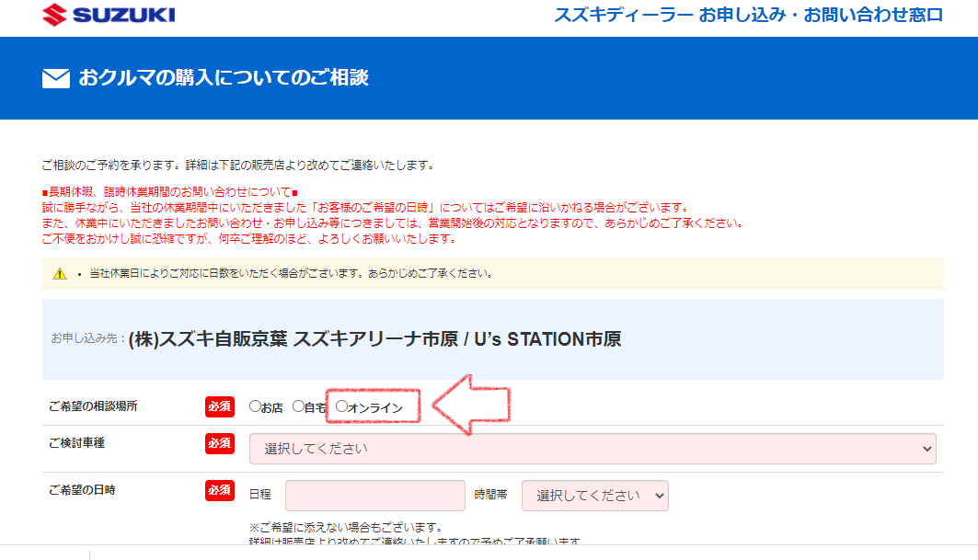
Task: Select the お店 radio button
Action: 255,406
